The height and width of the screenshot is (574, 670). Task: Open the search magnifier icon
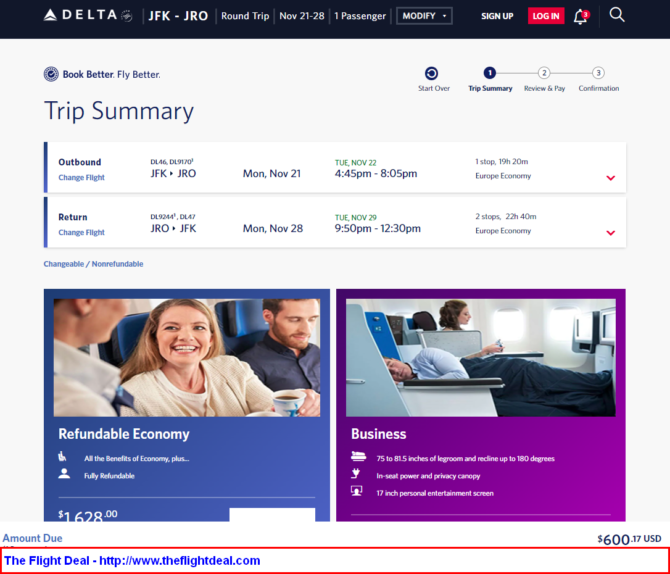pos(617,15)
